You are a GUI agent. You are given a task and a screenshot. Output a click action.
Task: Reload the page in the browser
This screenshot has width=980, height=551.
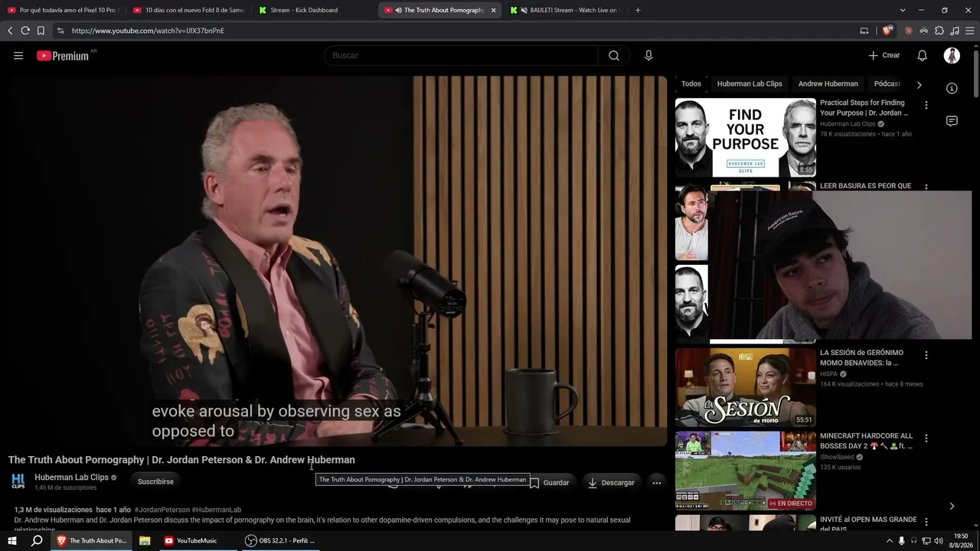(x=25, y=31)
